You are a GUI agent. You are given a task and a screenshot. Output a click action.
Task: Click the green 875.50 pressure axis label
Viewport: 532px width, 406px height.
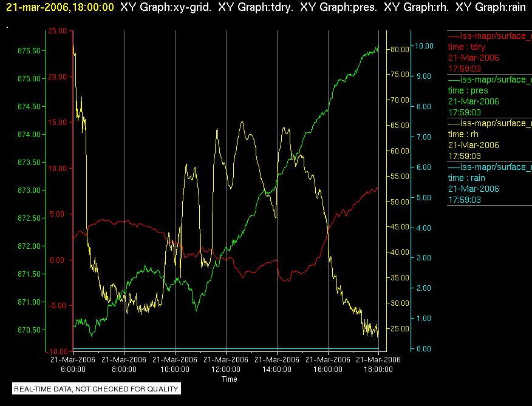coord(29,51)
